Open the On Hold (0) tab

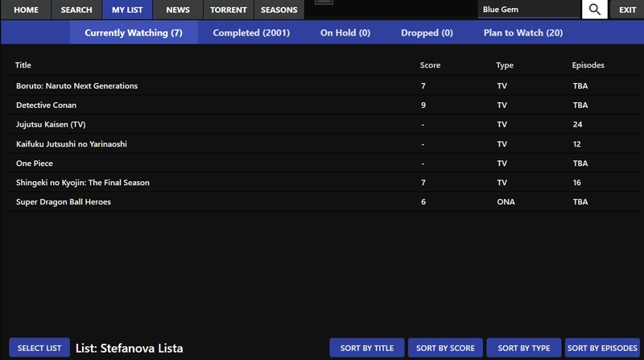(345, 32)
